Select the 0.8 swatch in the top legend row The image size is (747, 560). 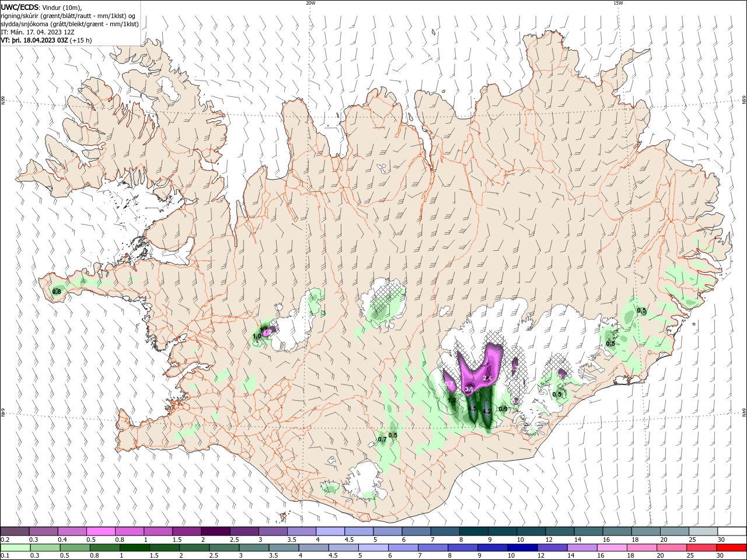(129, 531)
